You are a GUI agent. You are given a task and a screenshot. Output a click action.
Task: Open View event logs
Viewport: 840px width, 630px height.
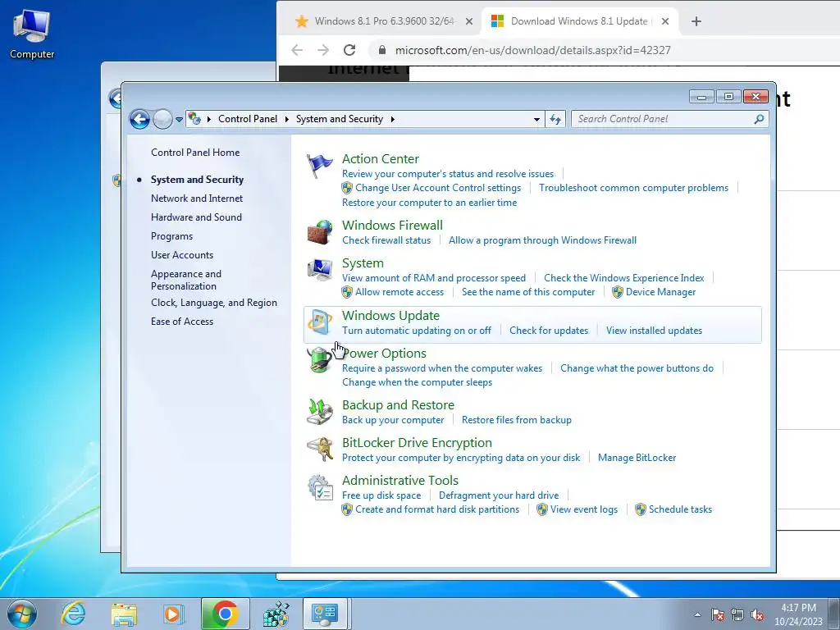pos(584,509)
